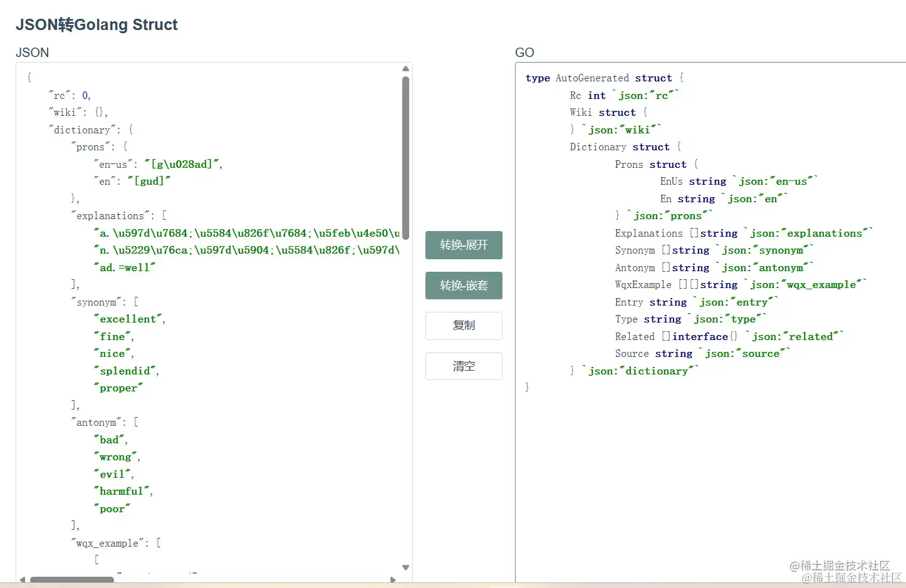Click the "ad.=well" explanation string
This screenshot has width=906, height=588.
pos(125,268)
